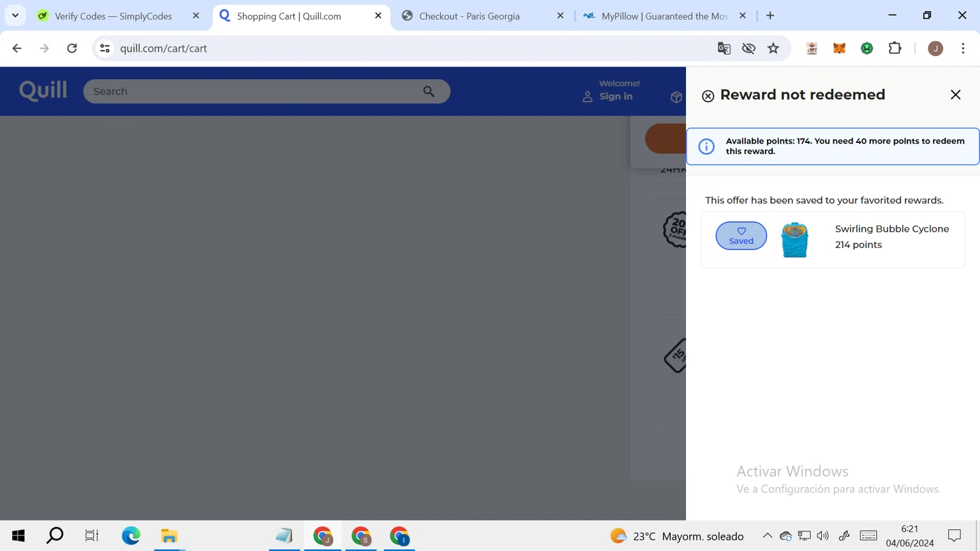
Task: Open the Windows Start menu
Action: coord(18,536)
